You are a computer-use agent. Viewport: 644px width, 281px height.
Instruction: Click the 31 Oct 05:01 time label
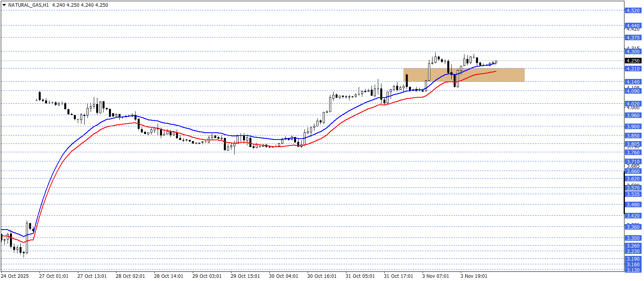(x=360, y=276)
